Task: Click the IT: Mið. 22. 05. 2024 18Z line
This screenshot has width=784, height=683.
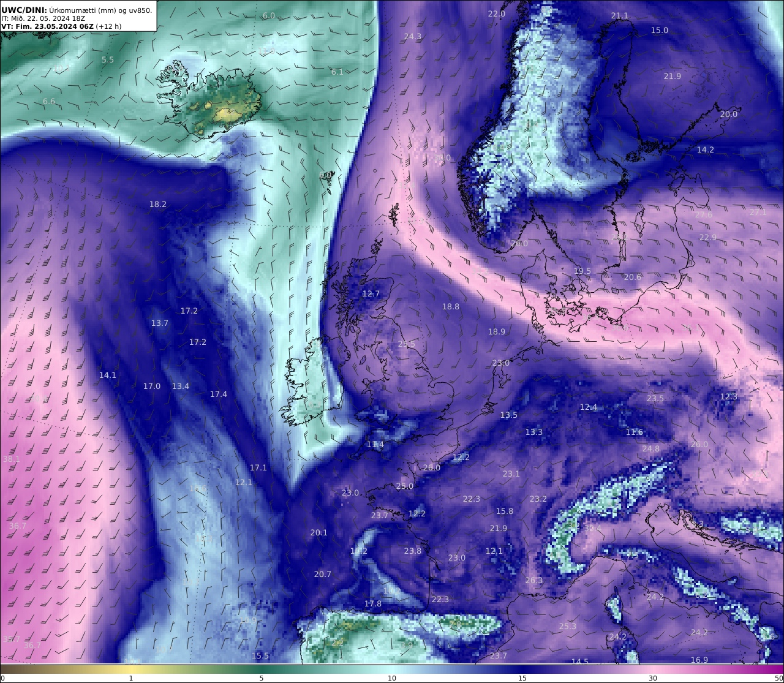Action: tap(43, 18)
